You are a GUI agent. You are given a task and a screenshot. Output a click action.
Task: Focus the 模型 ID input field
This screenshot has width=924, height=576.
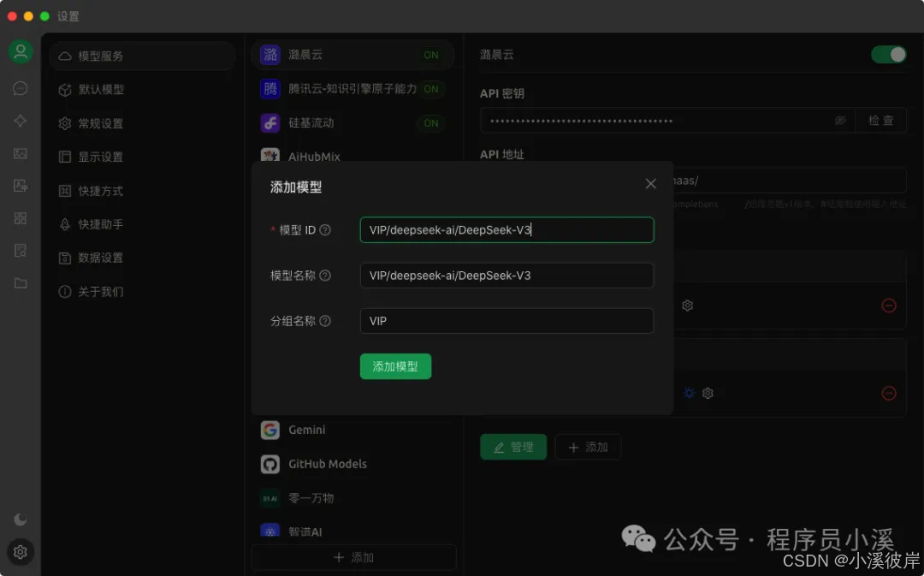point(506,230)
